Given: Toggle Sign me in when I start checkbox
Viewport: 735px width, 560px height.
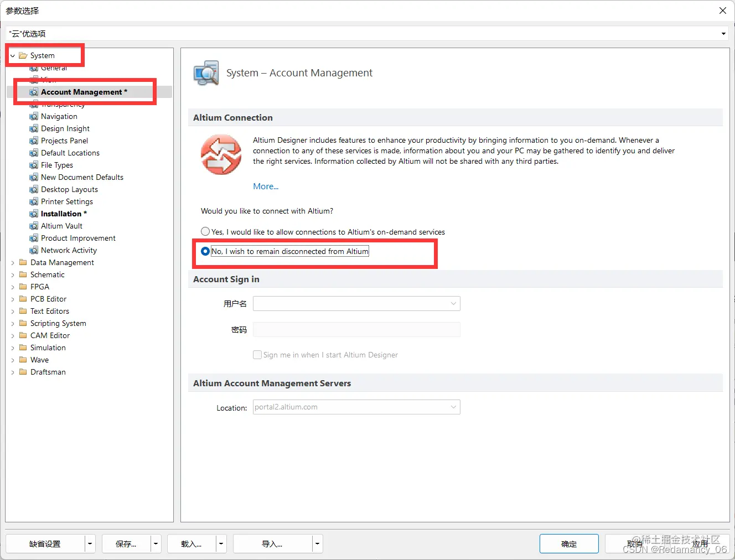Looking at the screenshot, I should click(x=257, y=355).
